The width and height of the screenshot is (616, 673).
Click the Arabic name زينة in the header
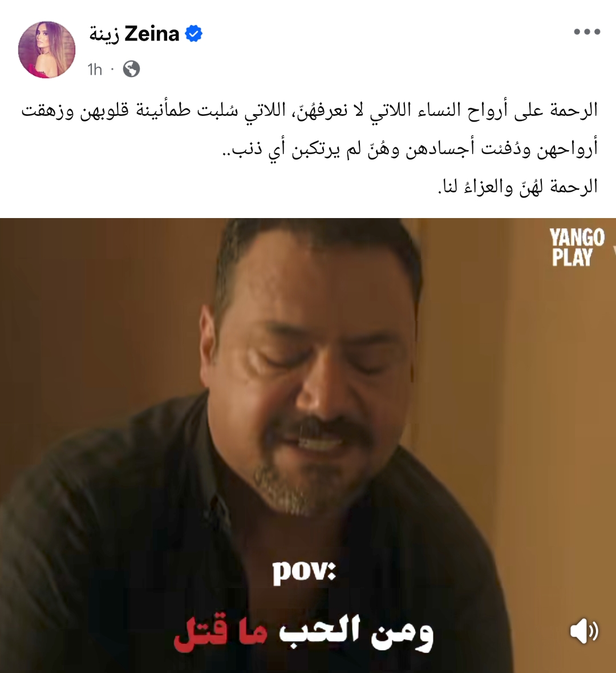104,34
